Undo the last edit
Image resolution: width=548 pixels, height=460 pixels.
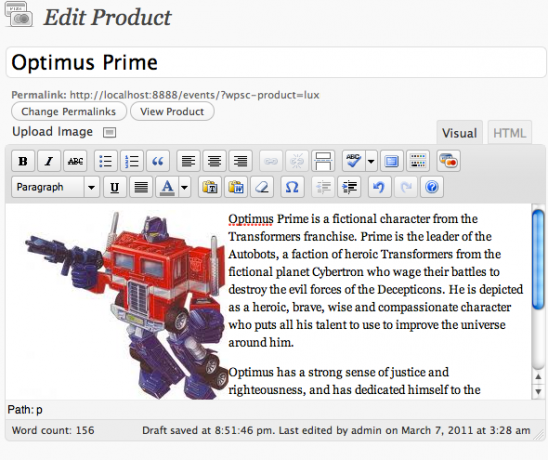[380, 187]
